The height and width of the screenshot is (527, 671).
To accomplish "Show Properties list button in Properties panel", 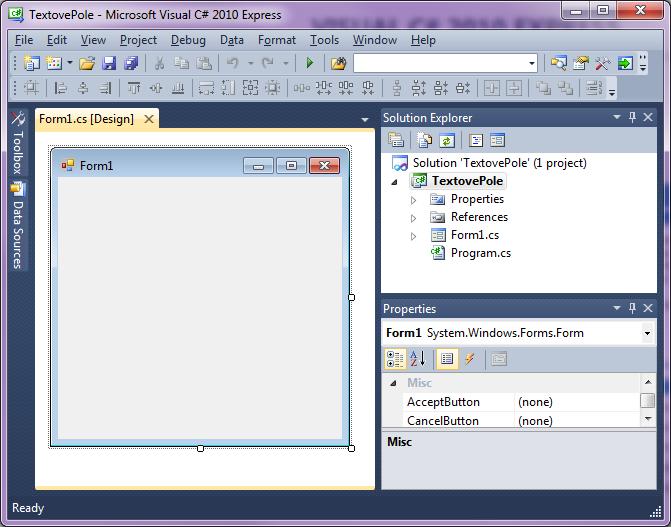I will [x=447, y=359].
